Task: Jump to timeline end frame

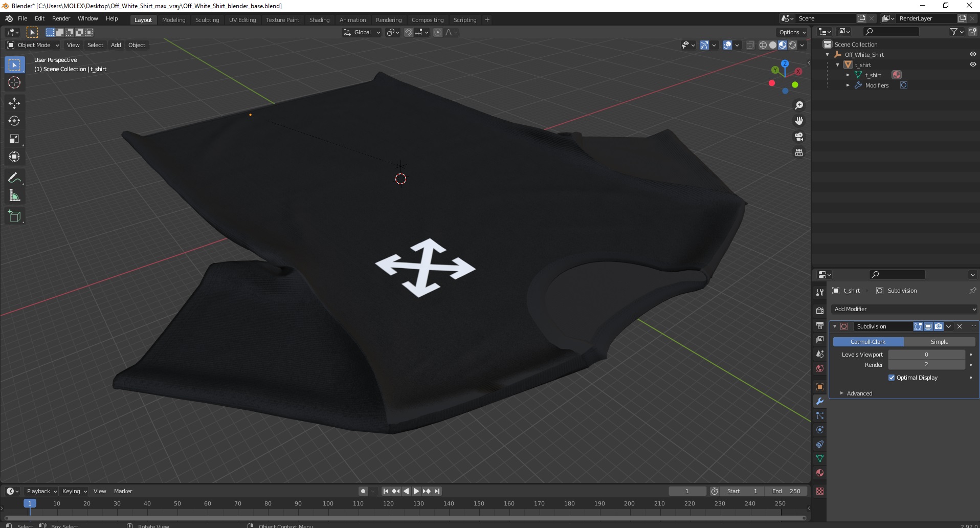Action: coord(437,491)
